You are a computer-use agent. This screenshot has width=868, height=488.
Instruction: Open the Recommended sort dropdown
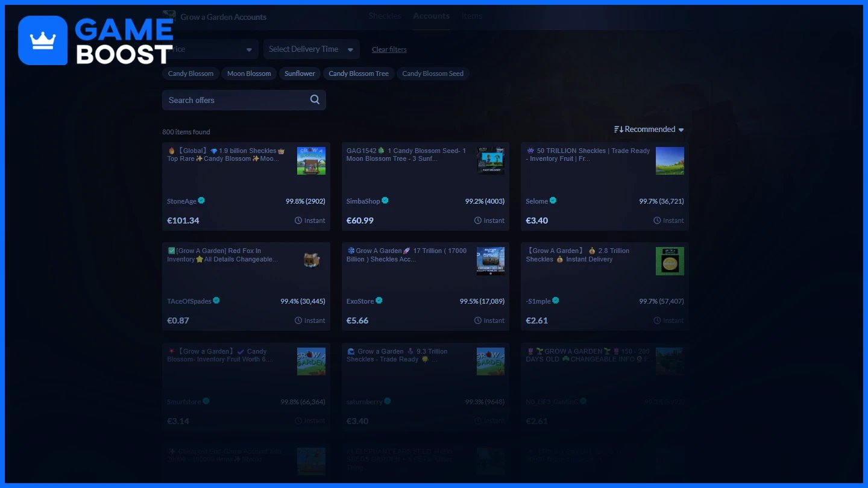tap(649, 130)
